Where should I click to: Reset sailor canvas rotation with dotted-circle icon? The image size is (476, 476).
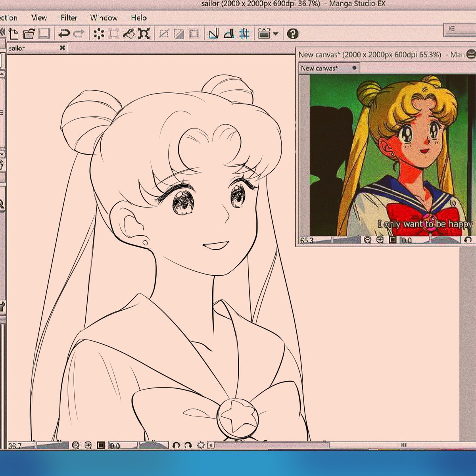pos(201,445)
